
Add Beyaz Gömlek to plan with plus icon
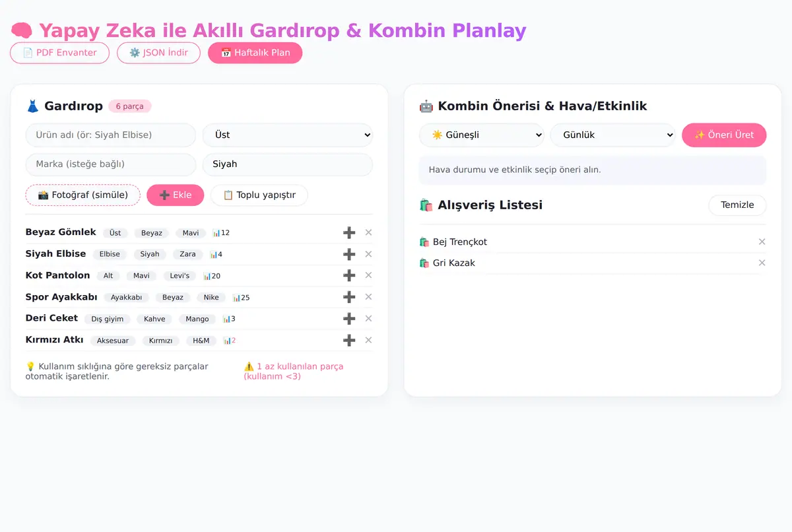tap(349, 232)
